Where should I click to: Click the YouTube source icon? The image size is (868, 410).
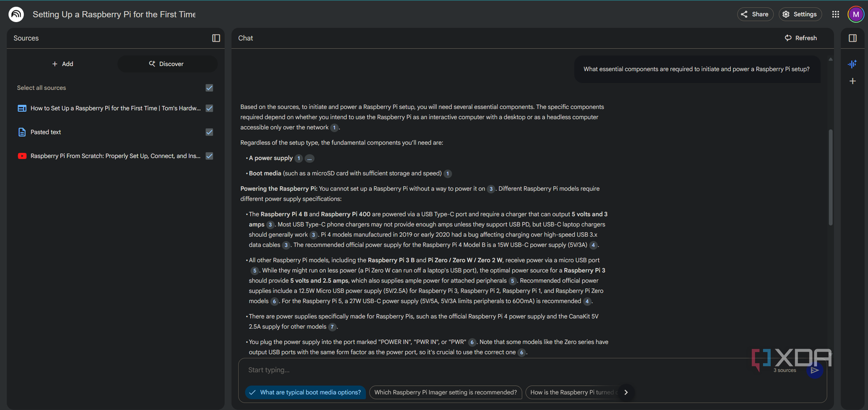coord(22,156)
